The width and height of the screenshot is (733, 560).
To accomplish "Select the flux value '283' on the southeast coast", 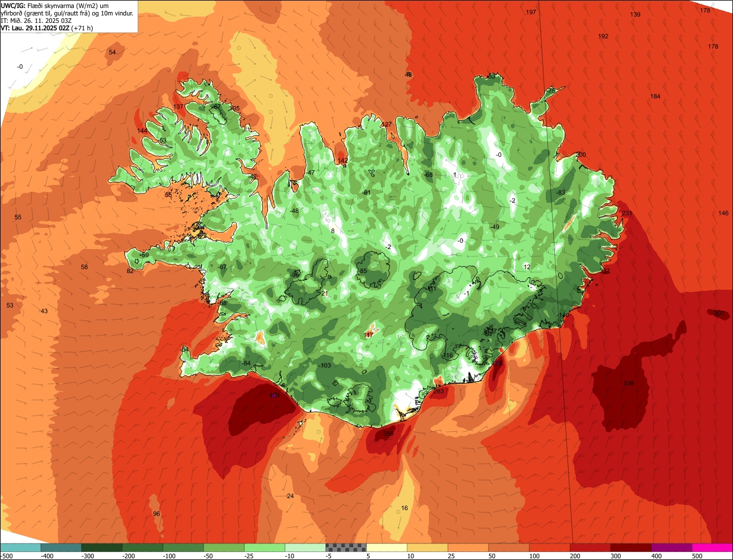I will 439,392.
